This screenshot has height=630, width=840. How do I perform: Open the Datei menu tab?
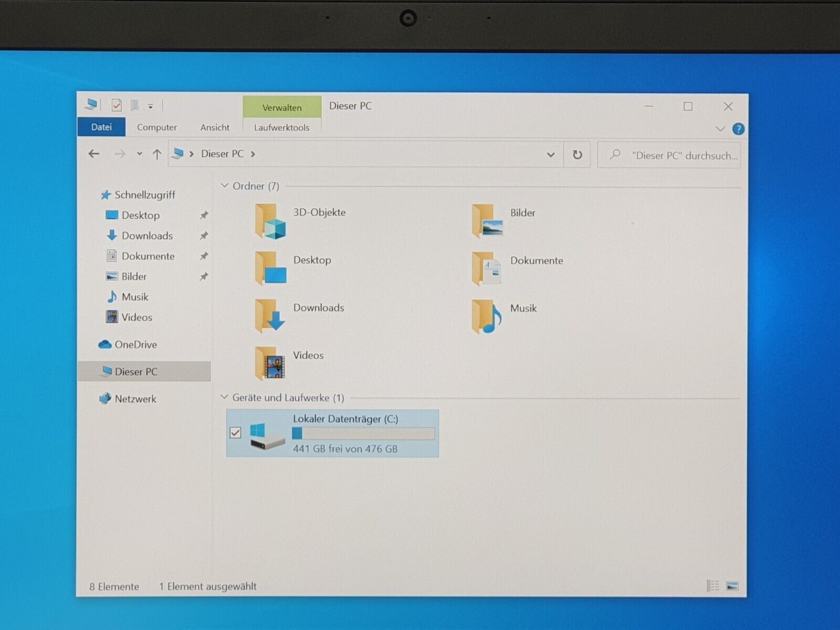pyautogui.click(x=101, y=127)
